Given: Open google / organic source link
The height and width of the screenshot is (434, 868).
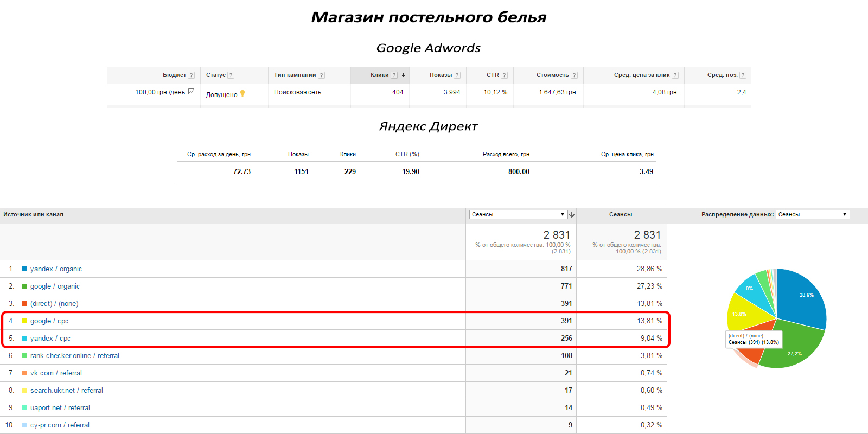Looking at the screenshot, I should (55, 286).
